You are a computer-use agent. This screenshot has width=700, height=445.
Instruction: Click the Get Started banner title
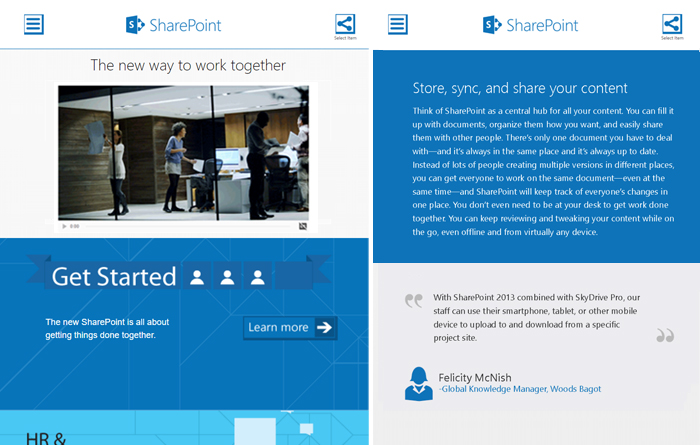click(114, 276)
